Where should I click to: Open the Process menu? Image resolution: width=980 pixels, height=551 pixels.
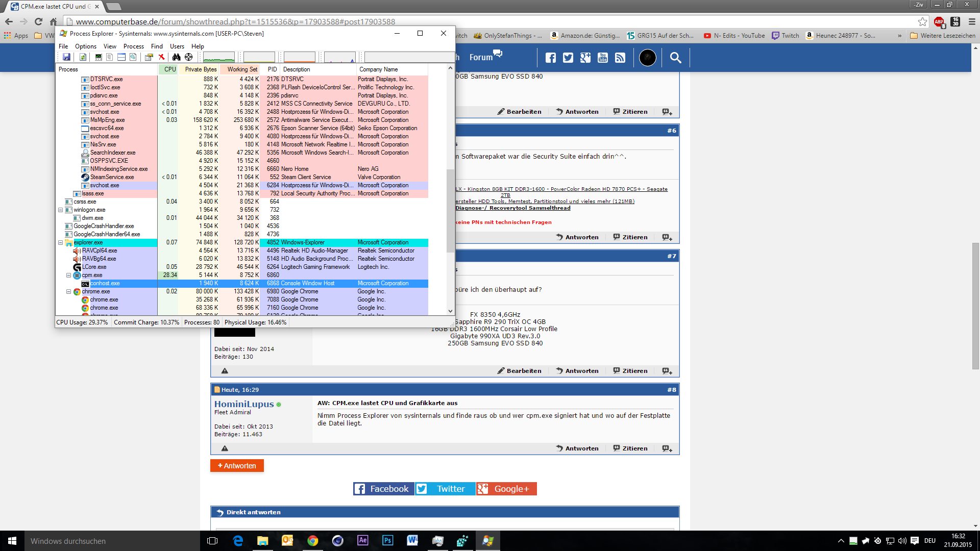tap(133, 46)
